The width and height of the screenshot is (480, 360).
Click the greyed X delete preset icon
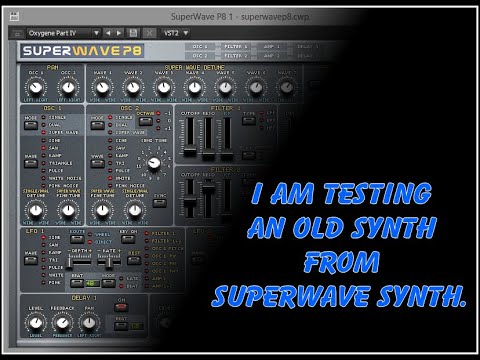tap(150, 33)
